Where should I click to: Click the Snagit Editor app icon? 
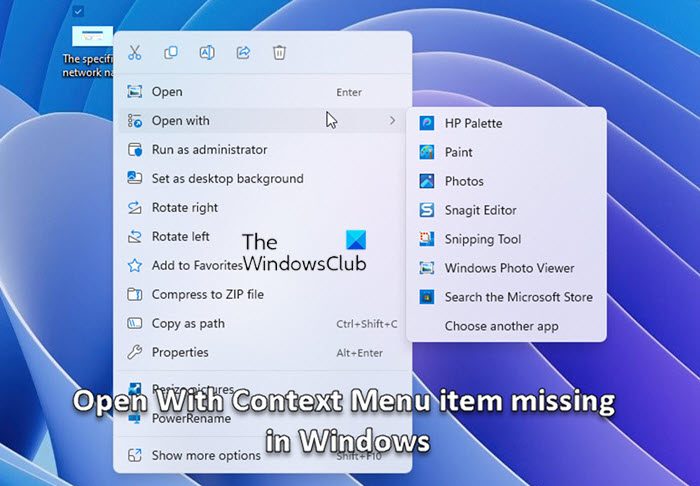click(x=427, y=210)
